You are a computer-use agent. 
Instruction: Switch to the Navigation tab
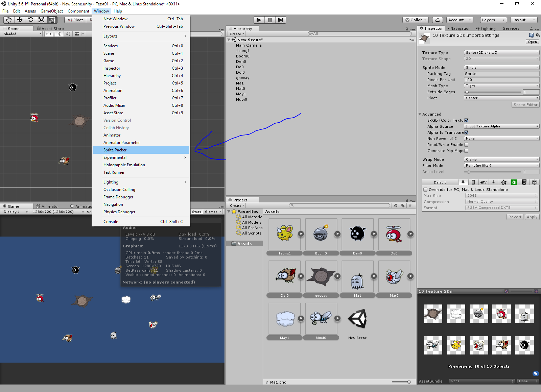pos(459,28)
